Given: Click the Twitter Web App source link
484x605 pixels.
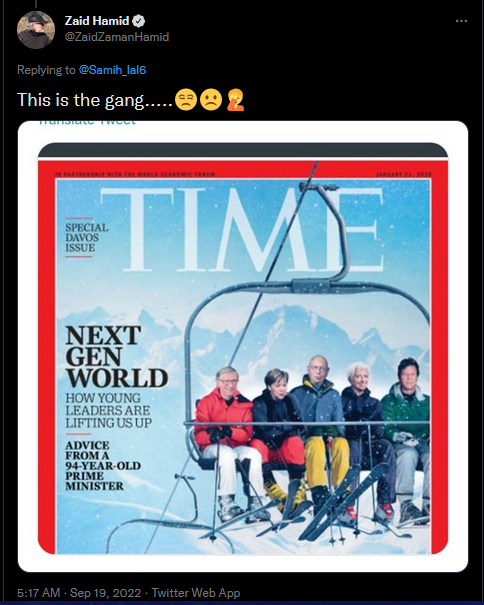Looking at the screenshot, I should [196, 593].
